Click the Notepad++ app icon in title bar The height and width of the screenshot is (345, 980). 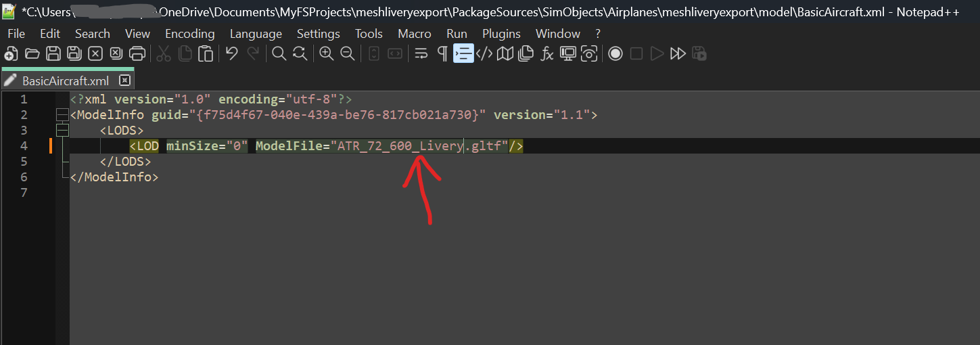coord(9,11)
